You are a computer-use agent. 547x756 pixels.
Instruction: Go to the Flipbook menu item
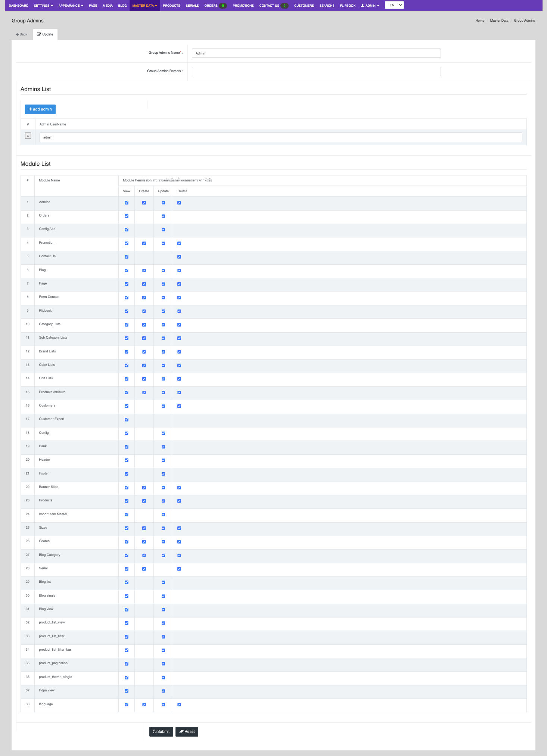[347, 6]
